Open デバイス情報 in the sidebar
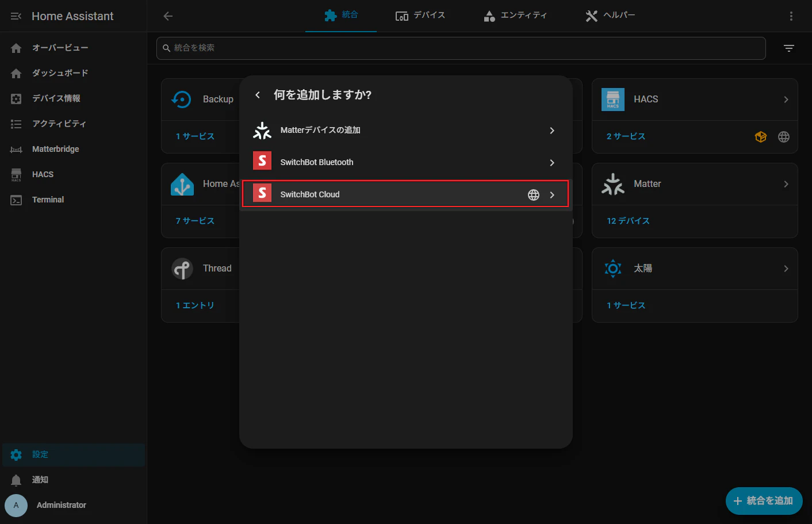812x524 pixels. click(74, 98)
